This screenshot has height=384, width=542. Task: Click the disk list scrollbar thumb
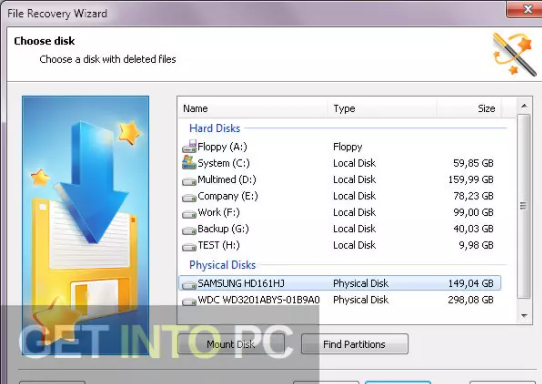click(524, 206)
